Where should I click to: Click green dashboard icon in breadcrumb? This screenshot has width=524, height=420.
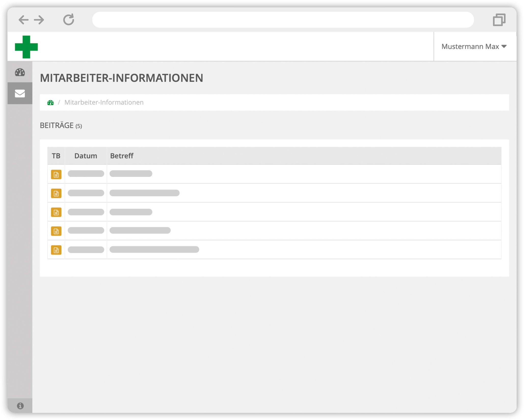click(x=50, y=103)
